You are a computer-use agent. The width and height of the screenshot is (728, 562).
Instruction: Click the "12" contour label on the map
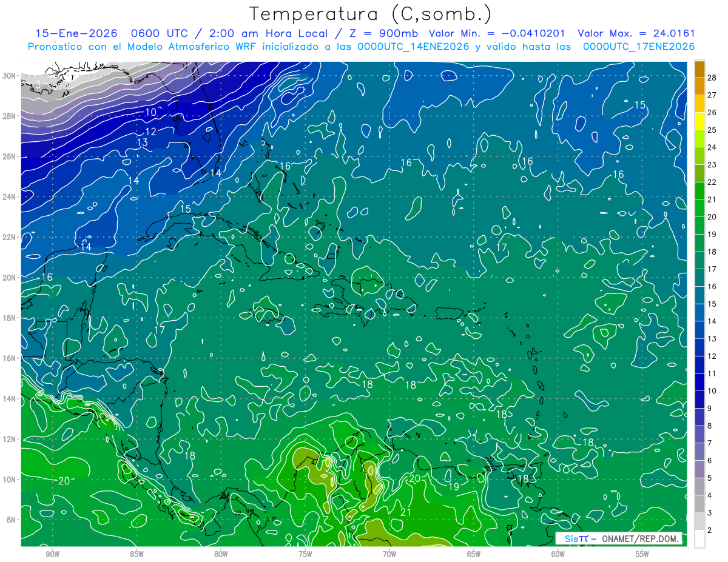[x=150, y=132]
